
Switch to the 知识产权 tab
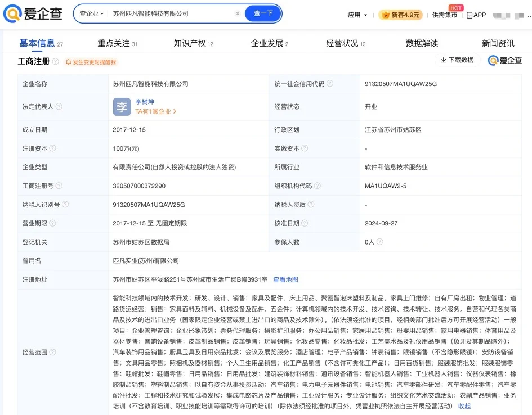coord(193,43)
